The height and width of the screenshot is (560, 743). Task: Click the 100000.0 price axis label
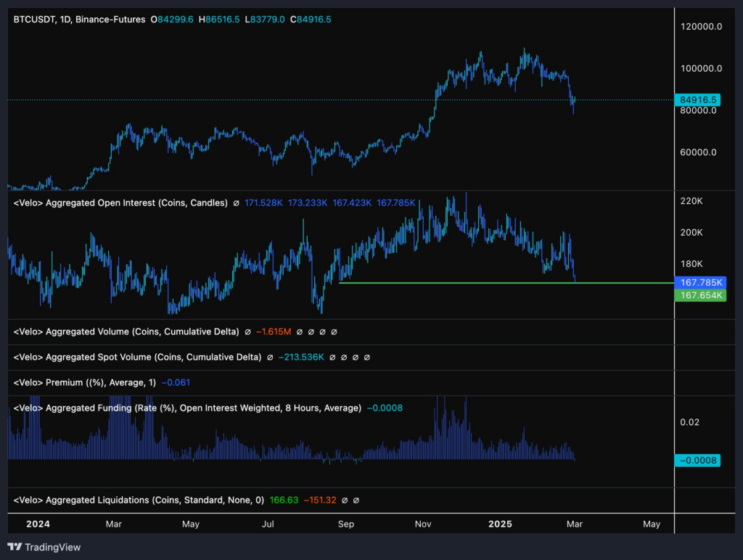[x=702, y=68]
